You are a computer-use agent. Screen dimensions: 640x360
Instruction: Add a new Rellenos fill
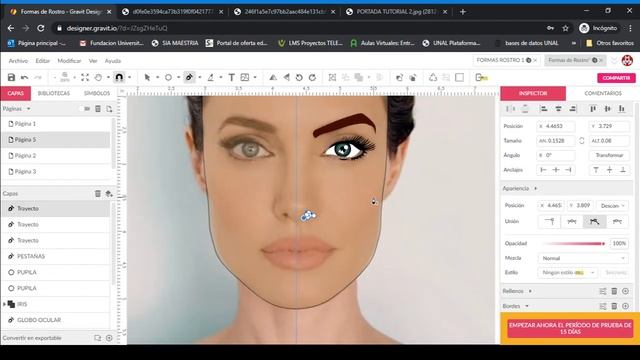(x=626, y=291)
